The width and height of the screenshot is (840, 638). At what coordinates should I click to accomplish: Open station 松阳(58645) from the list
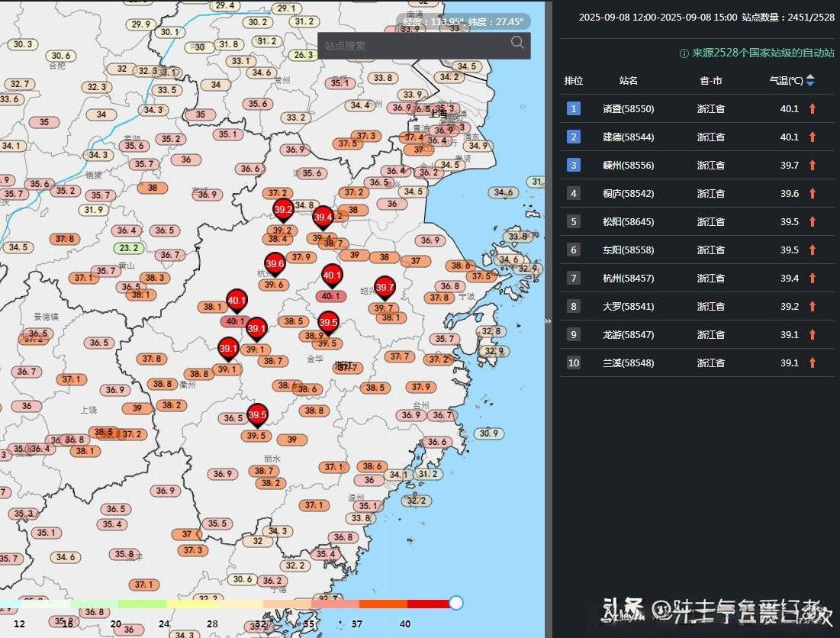point(629,222)
